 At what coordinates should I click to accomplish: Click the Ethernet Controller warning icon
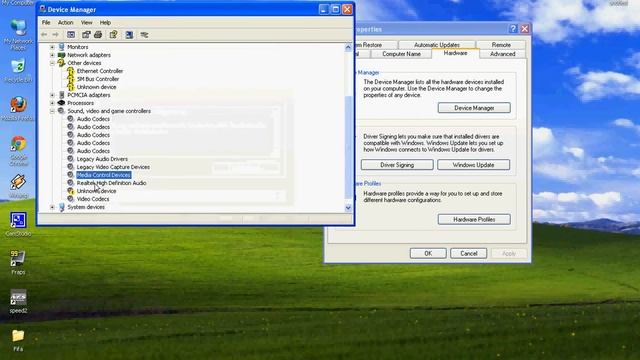[x=71, y=71]
